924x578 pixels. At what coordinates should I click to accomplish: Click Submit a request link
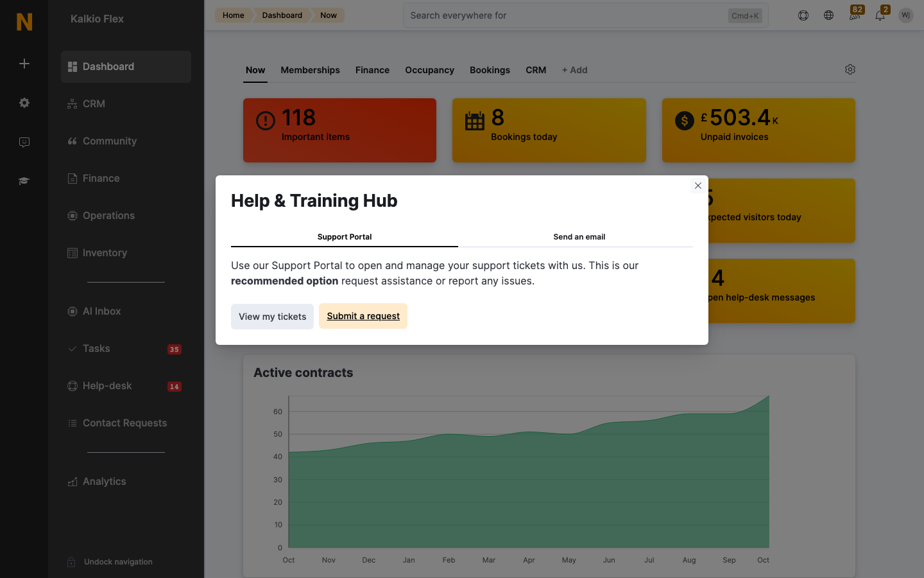(x=363, y=316)
